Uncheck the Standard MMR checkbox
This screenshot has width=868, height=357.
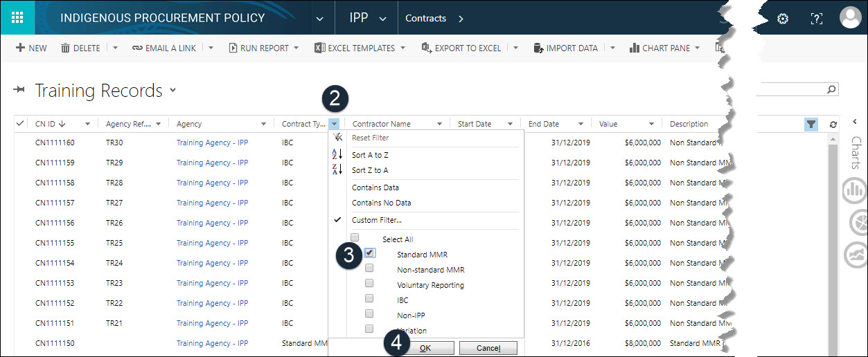click(370, 253)
